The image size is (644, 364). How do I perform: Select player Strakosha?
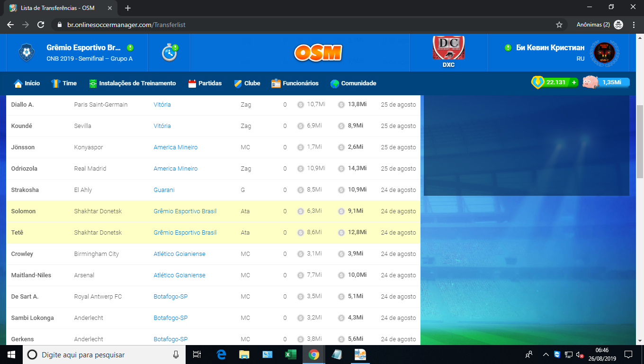coord(25,190)
